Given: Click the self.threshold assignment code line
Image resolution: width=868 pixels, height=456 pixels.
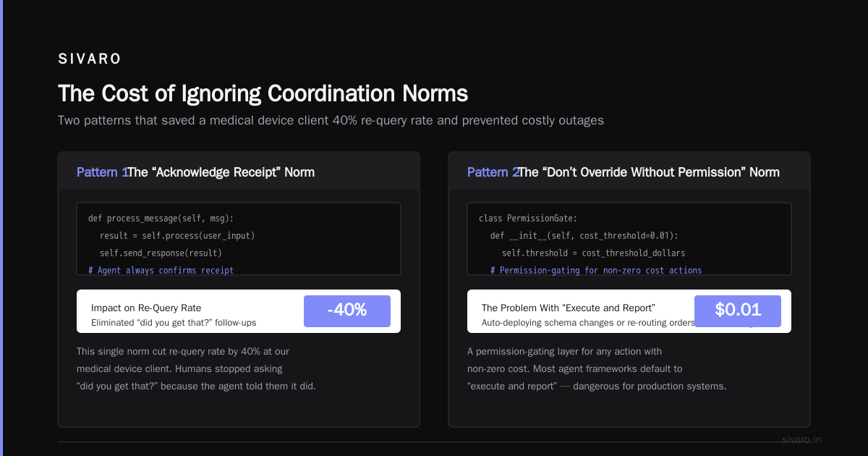Looking at the screenshot, I should (x=593, y=253).
